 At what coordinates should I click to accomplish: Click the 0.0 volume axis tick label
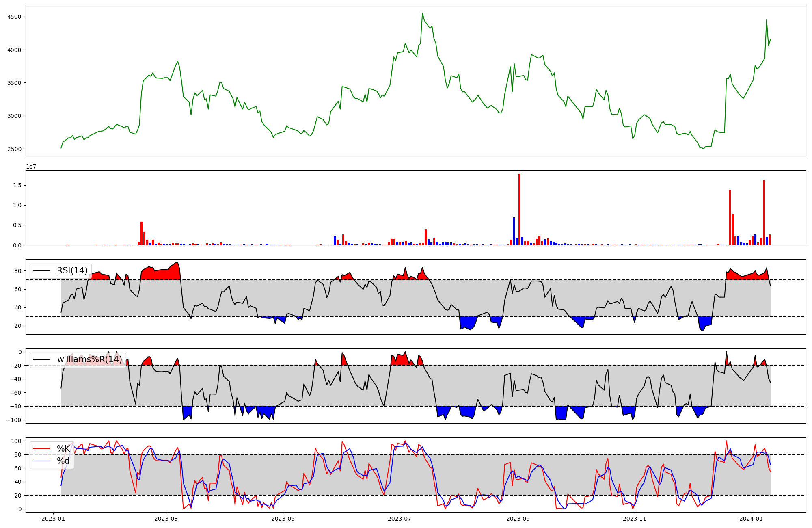(x=17, y=245)
